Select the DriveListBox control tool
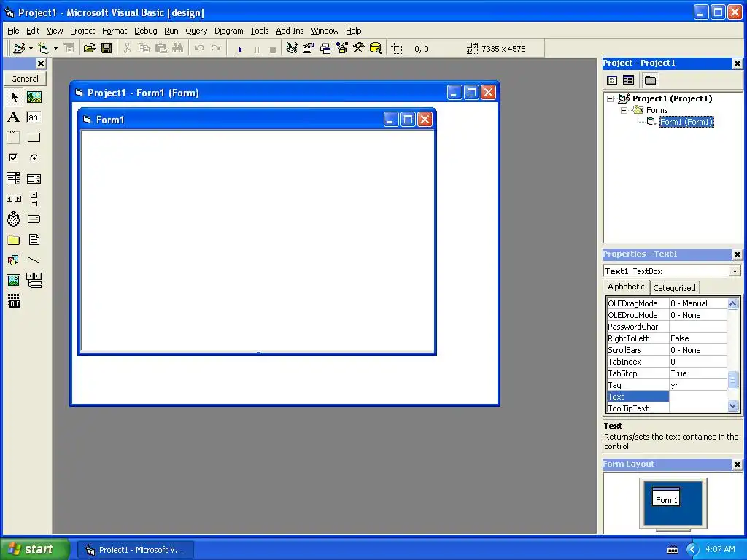Image resolution: width=747 pixels, height=560 pixels. point(34,219)
